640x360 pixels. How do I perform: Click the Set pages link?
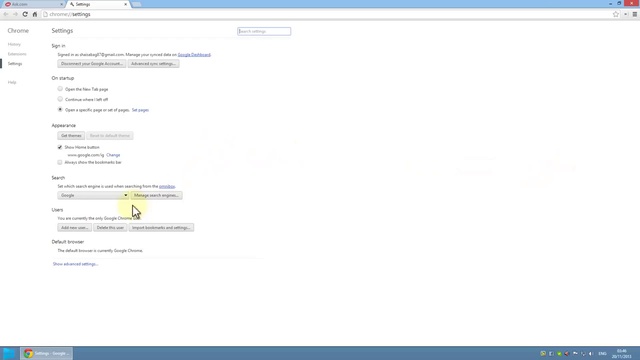[140, 110]
